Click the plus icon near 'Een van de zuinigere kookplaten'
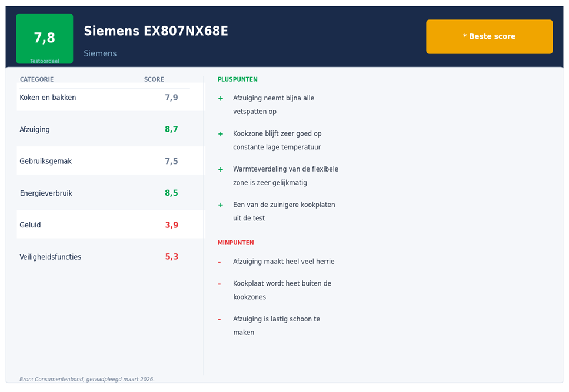Screen dimensions: 569x392 [x=221, y=205]
